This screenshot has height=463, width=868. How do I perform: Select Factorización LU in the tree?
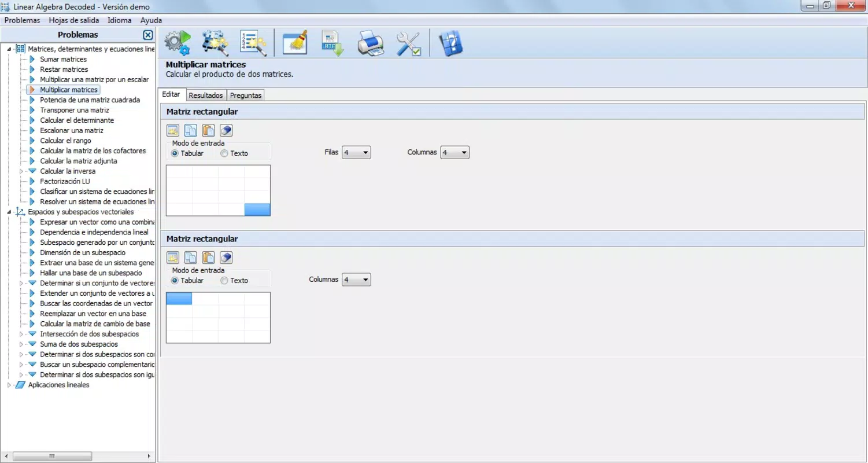pyautogui.click(x=65, y=181)
